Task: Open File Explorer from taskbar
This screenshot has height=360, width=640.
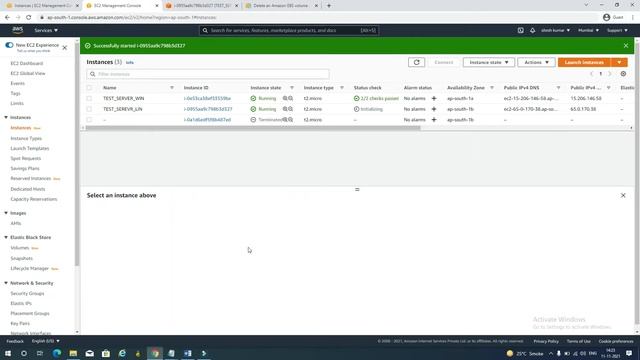Action: pyautogui.click(x=73, y=353)
